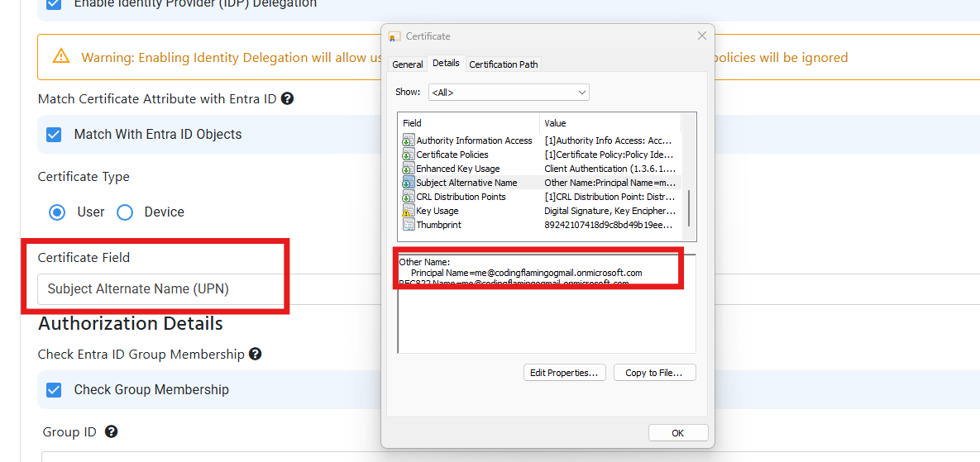Click help icon beside Match Certificate Attribute
980x462 pixels.
point(288,98)
